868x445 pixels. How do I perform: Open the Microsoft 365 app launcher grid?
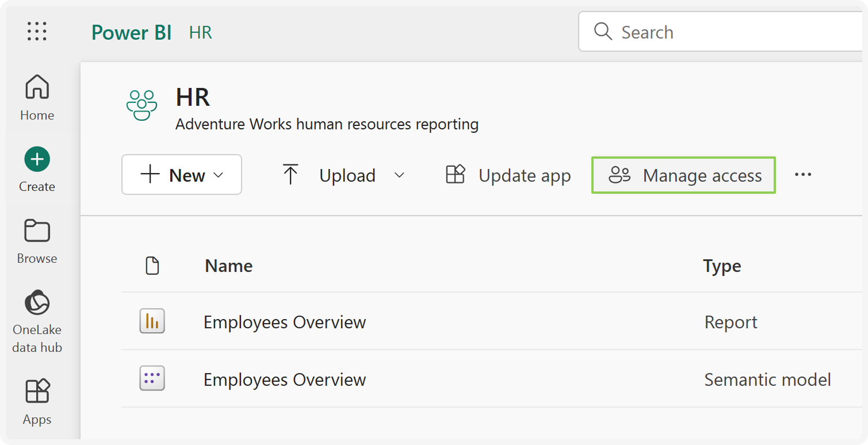point(36,32)
